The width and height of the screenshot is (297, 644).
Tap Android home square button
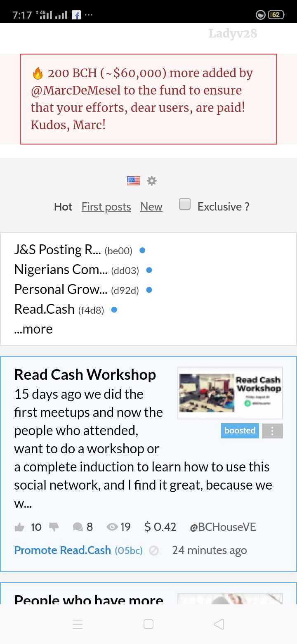point(148,624)
